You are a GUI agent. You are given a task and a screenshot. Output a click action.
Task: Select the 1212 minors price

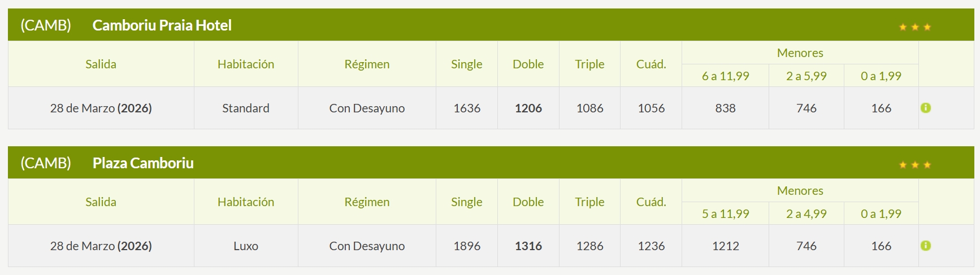(x=725, y=246)
